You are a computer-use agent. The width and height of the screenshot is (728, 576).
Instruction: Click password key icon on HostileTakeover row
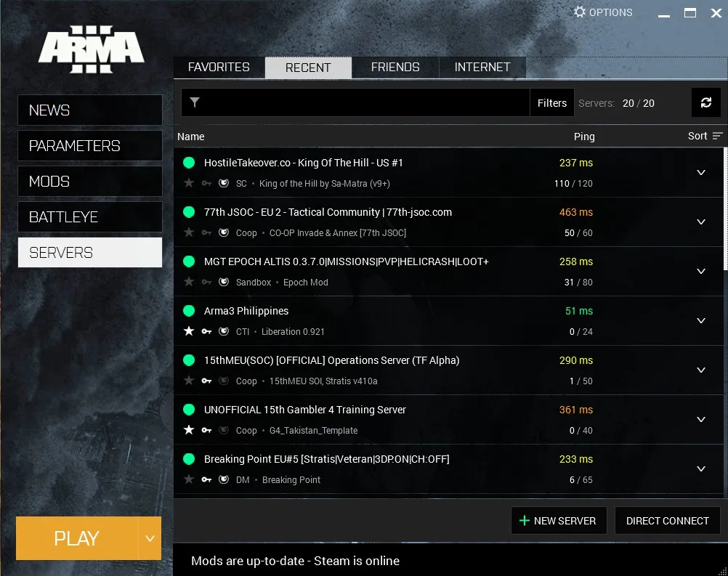[x=206, y=183]
